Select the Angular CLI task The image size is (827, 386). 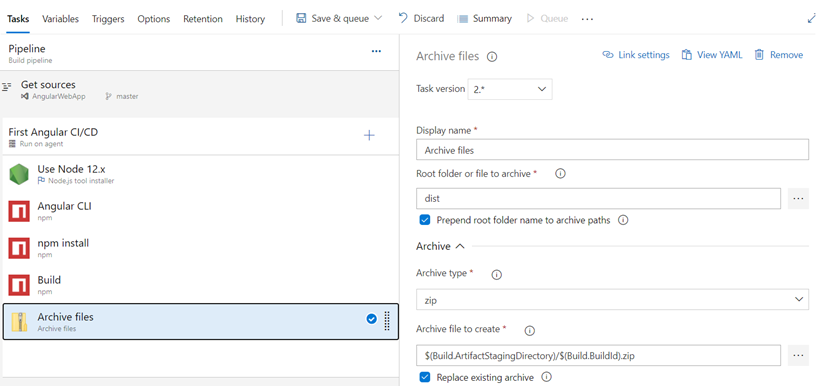200,211
